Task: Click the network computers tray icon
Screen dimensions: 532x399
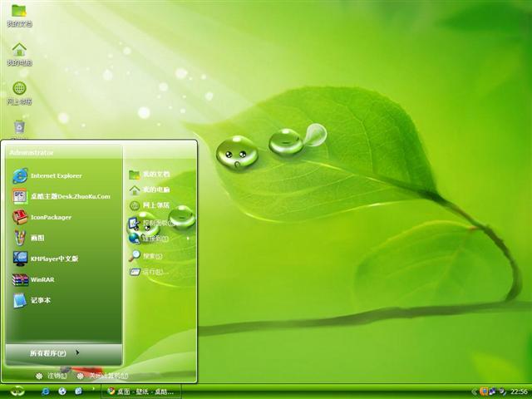Action: 493,392
